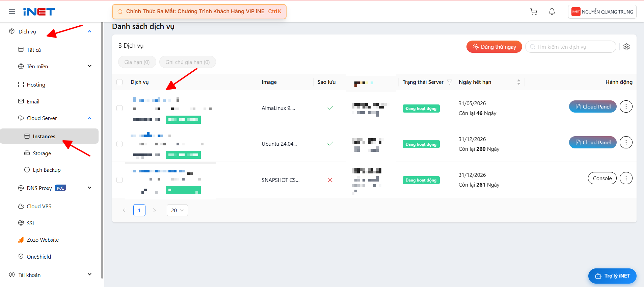Click the Ghi chú gia hạn (0) button

(x=188, y=62)
